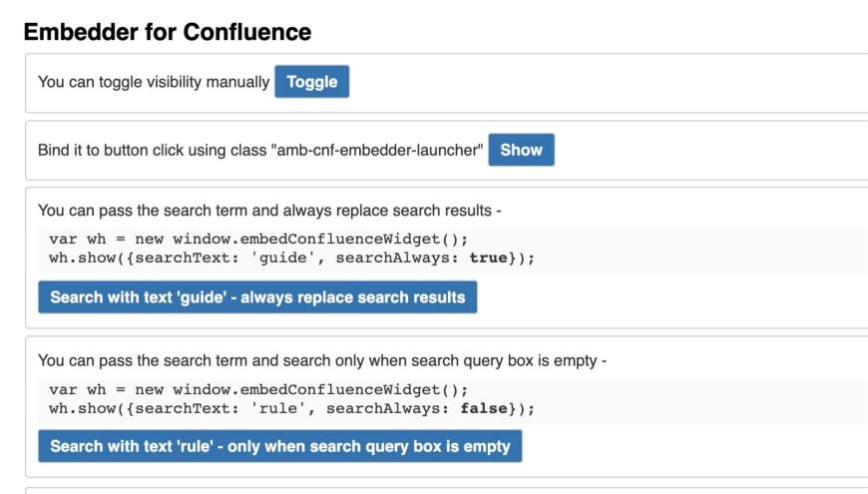Click 'var wh' line above the 'rule' code

tap(257, 390)
